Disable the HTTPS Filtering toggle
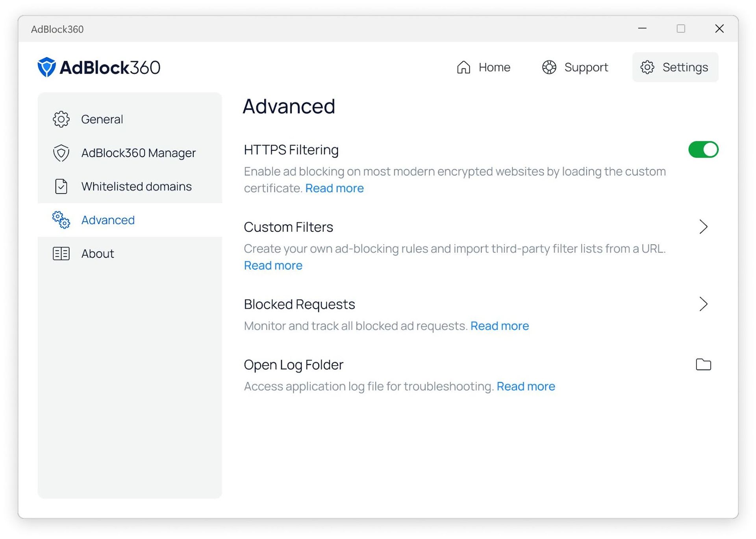Viewport: 756px width, 539px height. (703, 150)
